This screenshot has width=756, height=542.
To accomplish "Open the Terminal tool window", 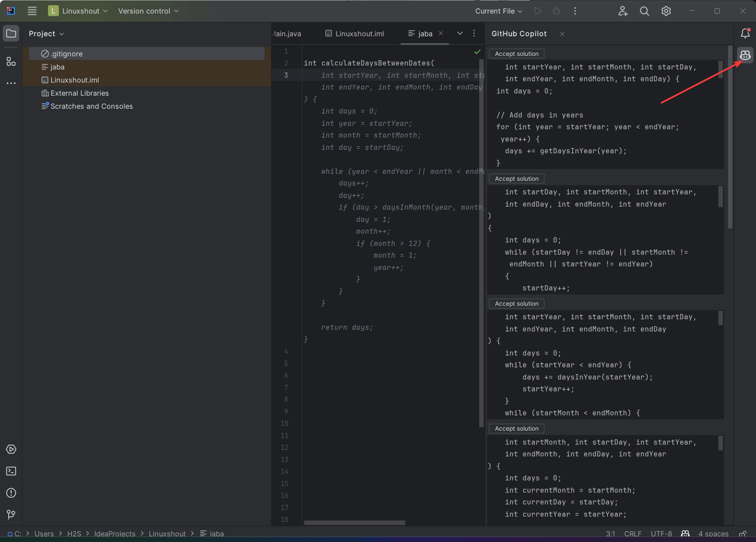I will tap(11, 471).
